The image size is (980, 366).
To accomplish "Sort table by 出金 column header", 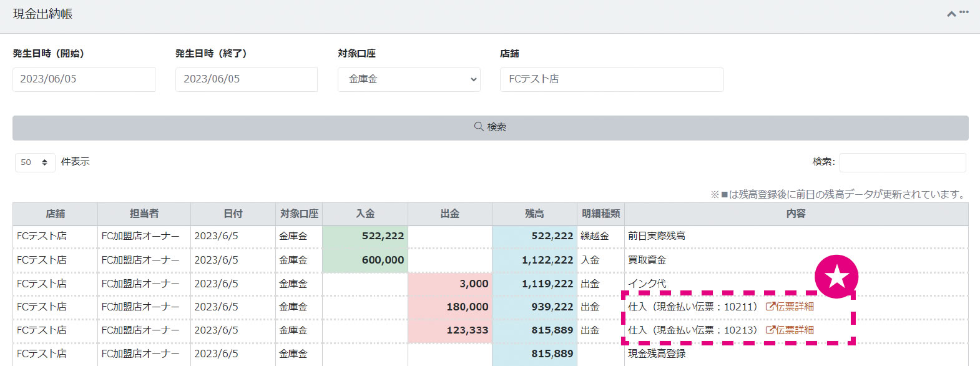I will point(449,214).
